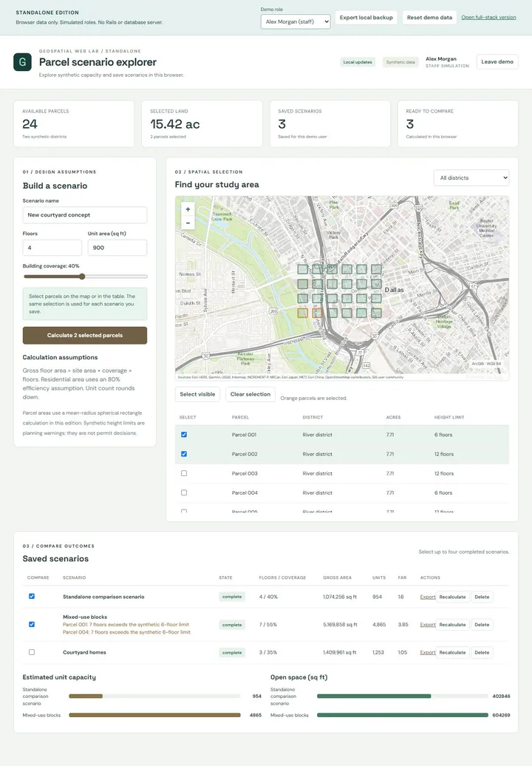Click the Ready to Compare stat card
Viewport: 532px width, 766px height.
pos(458,123)
